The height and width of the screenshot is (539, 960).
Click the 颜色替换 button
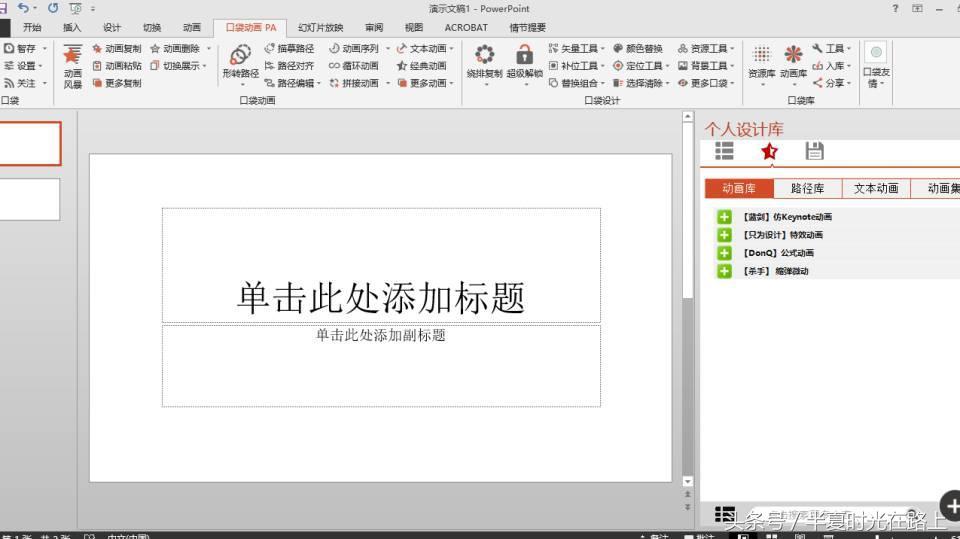[638, 48]
